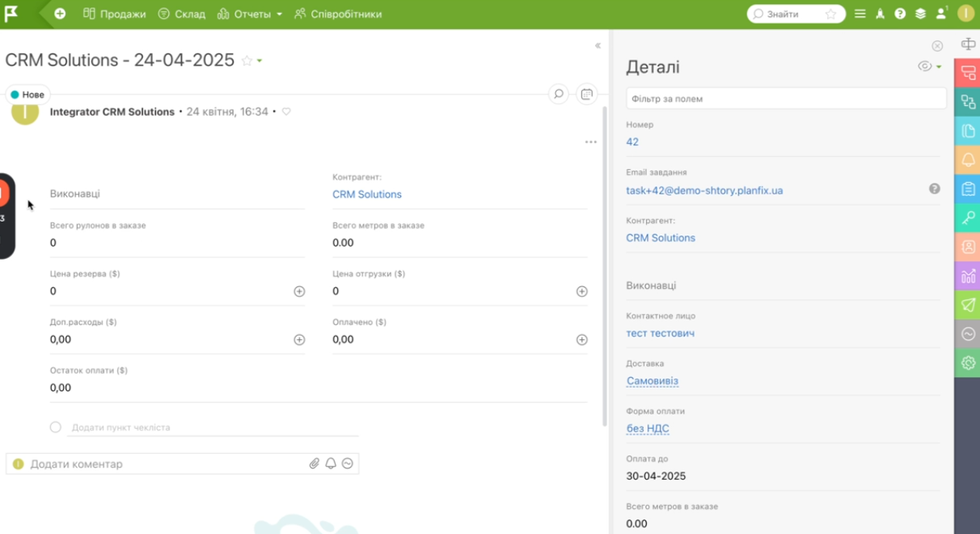Change the Самовивіз delivery value
The image size is (980, 534).
653,381
